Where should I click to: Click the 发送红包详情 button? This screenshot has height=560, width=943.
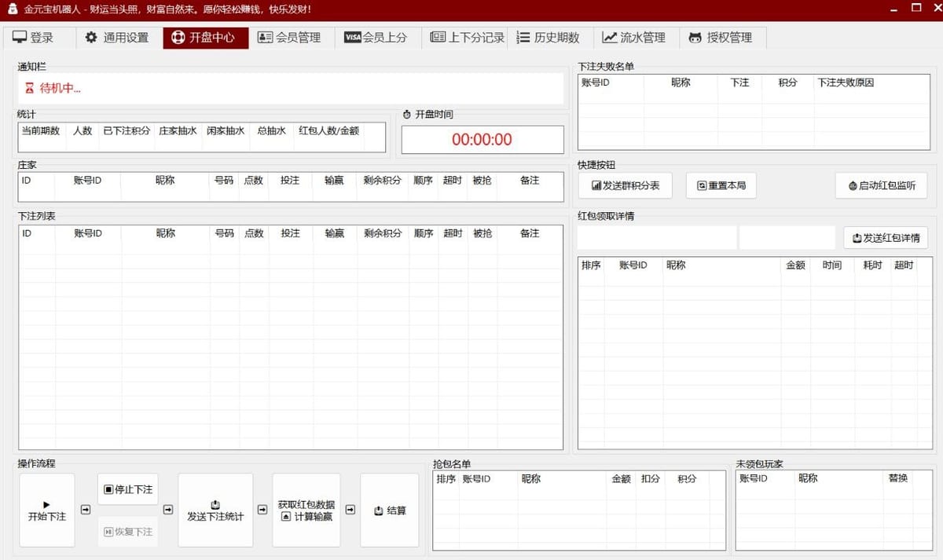click(x=886, y=238)
